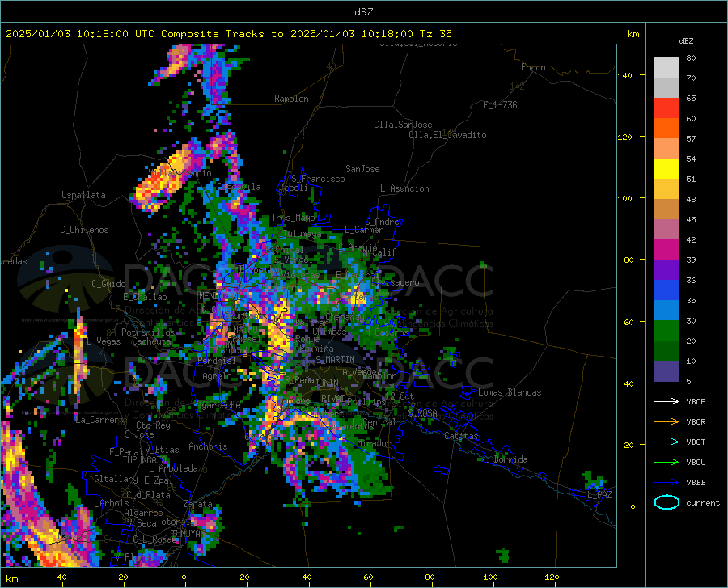Screen dimensions: 728x588
Task: Click the '-40' tick on the horizontal axis
Action: pos(59,577)
